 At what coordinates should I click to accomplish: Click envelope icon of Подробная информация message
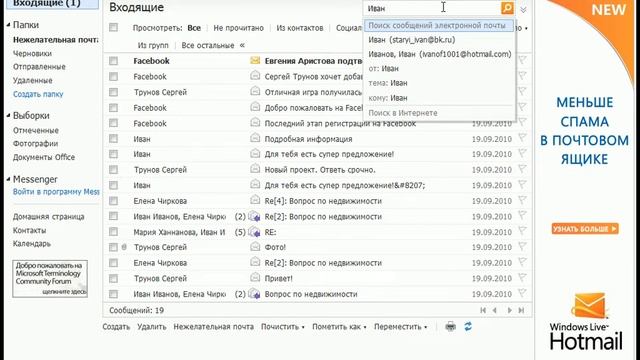255,138
